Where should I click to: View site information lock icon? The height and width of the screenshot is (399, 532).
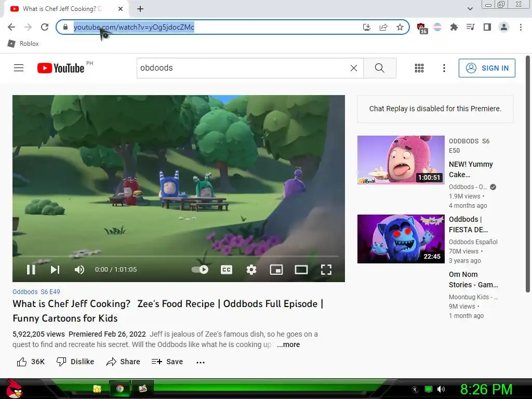[x=65, y=27]
